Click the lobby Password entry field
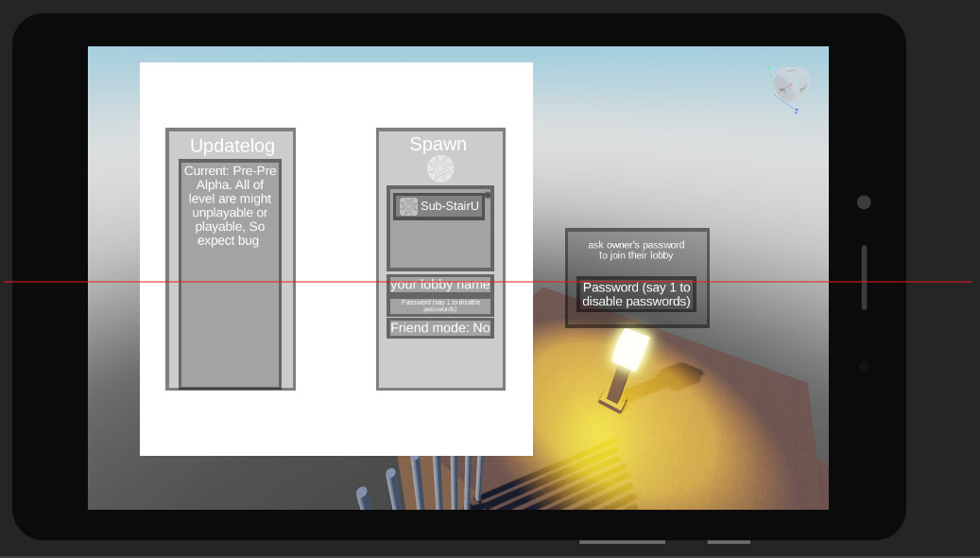The height and width of the screenshot is (558, 980). pos(439,303)
